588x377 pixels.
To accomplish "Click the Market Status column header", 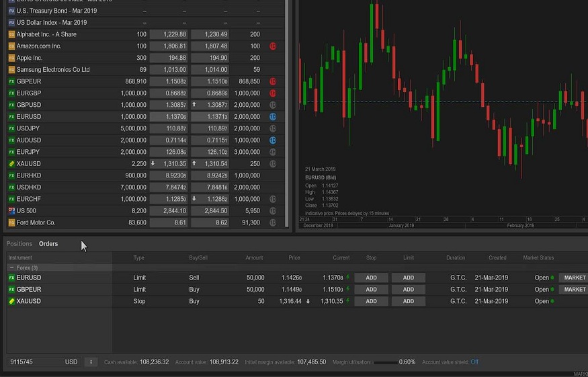I will (538, 257).
